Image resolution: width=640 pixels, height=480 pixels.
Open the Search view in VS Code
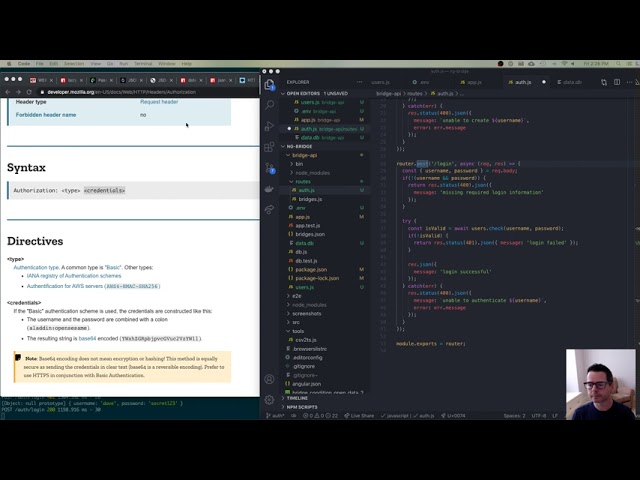click(269, 105)
